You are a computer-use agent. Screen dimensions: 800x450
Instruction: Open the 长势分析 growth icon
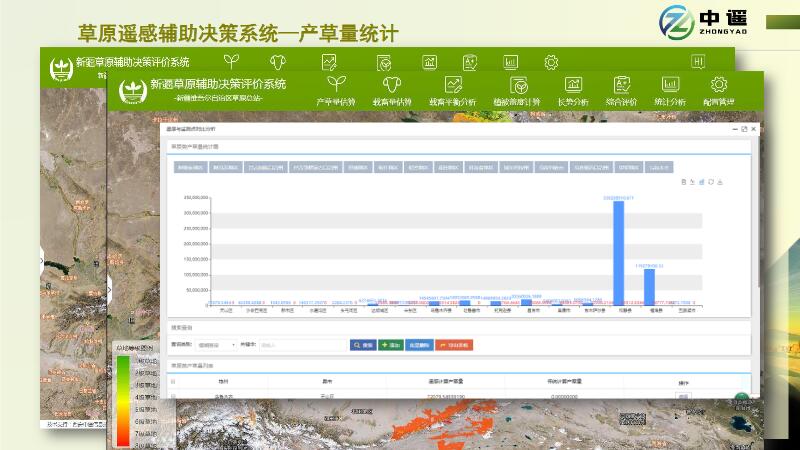tap(573, 86)
